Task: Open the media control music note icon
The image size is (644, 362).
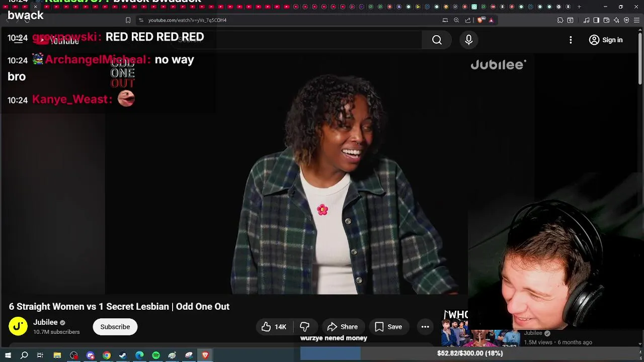Action: (587, 20)
